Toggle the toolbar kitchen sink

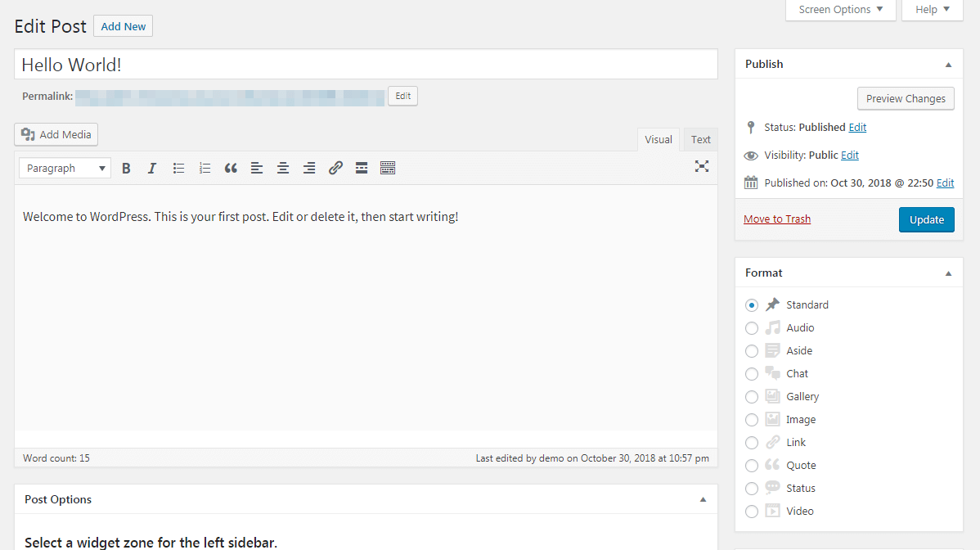[388, 168]
